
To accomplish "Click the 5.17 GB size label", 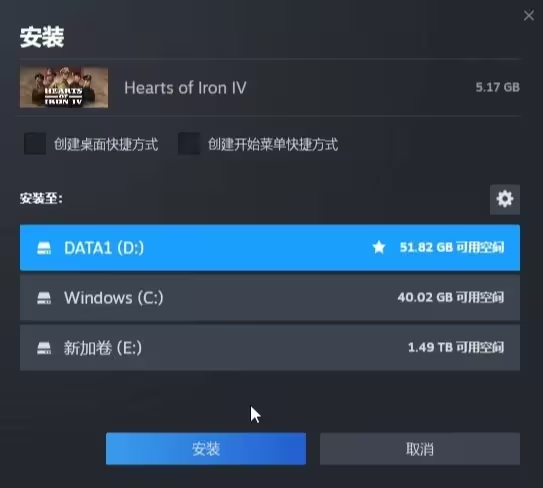I will (497, 87).
